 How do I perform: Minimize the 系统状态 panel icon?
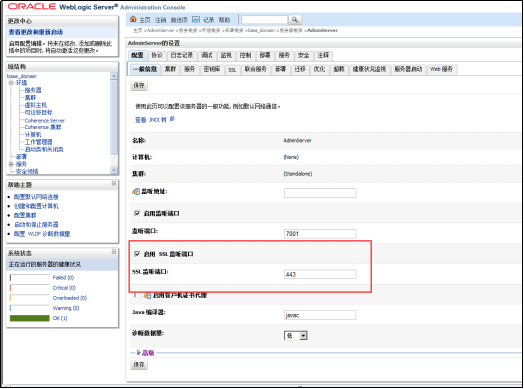pyautogui.click(x=114, y=252)
